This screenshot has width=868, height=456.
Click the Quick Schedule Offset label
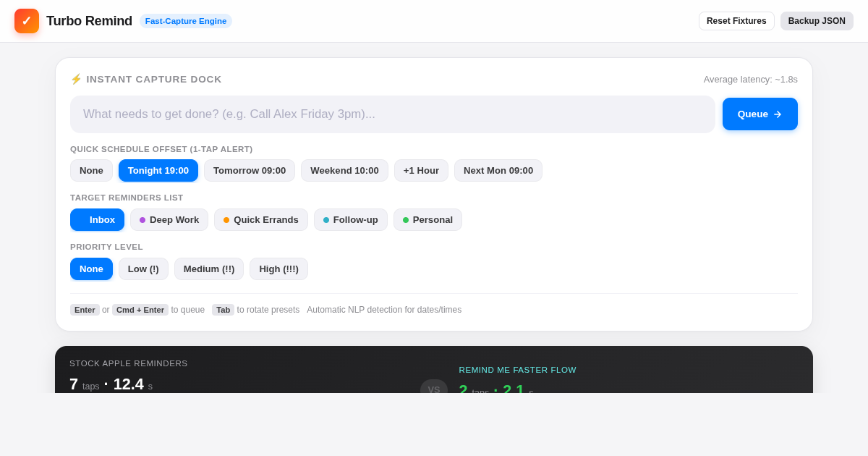tap(161, 149)
